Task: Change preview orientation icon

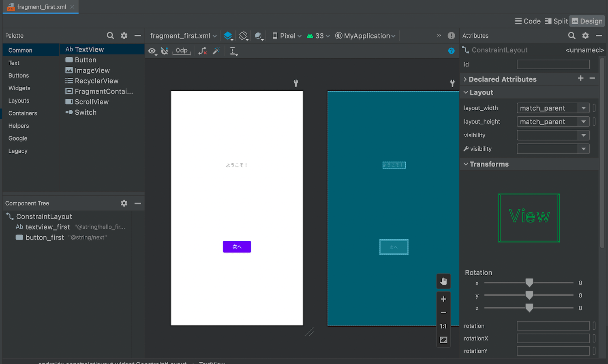Action: (x=243, y=36)
